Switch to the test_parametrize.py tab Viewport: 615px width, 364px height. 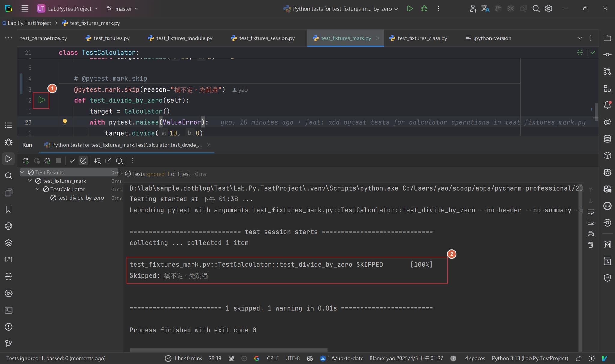[44, 38]
